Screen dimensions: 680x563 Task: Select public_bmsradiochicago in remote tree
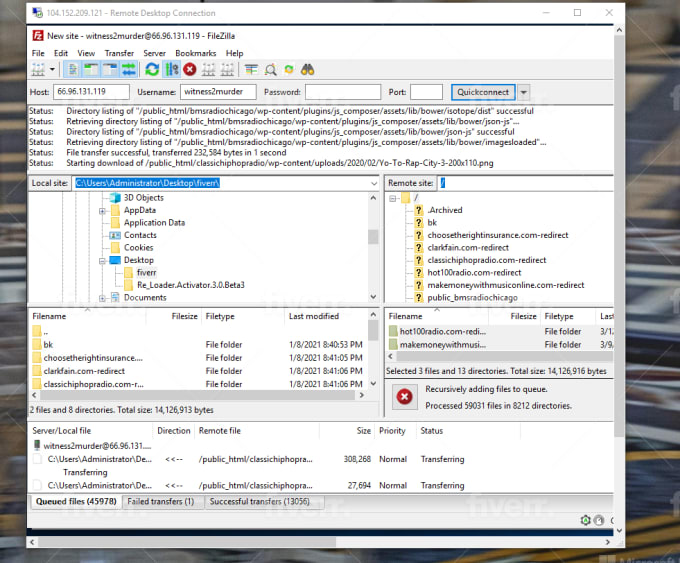[472, 298]
